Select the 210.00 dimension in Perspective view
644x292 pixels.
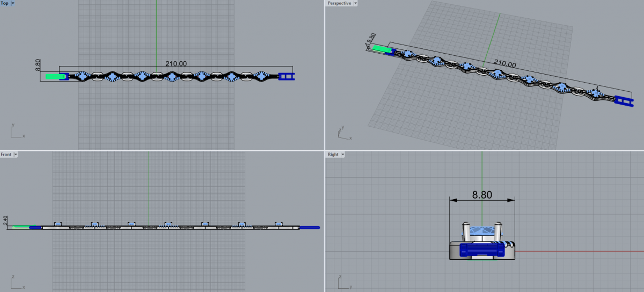coord(504,63)
